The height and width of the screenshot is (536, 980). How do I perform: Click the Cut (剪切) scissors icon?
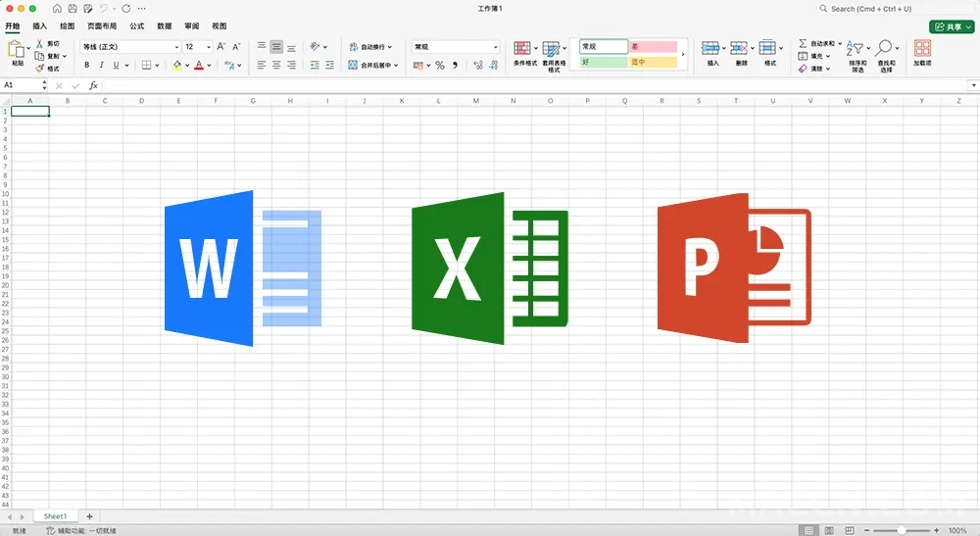(39, 44)
